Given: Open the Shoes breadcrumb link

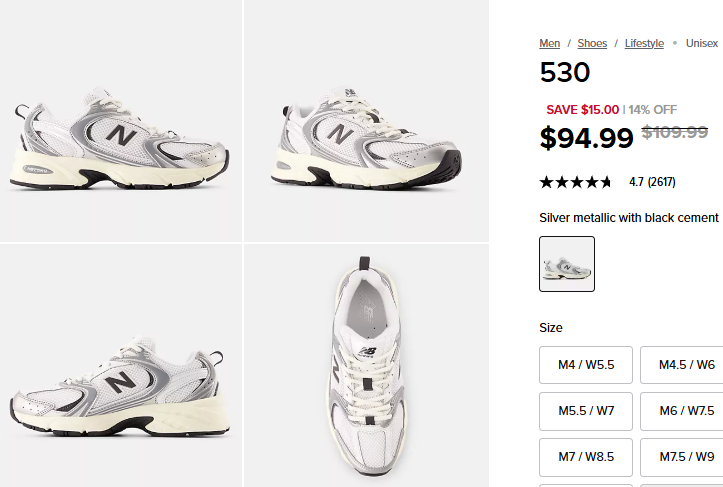Looking at the screenshot, I should (592, 43).
